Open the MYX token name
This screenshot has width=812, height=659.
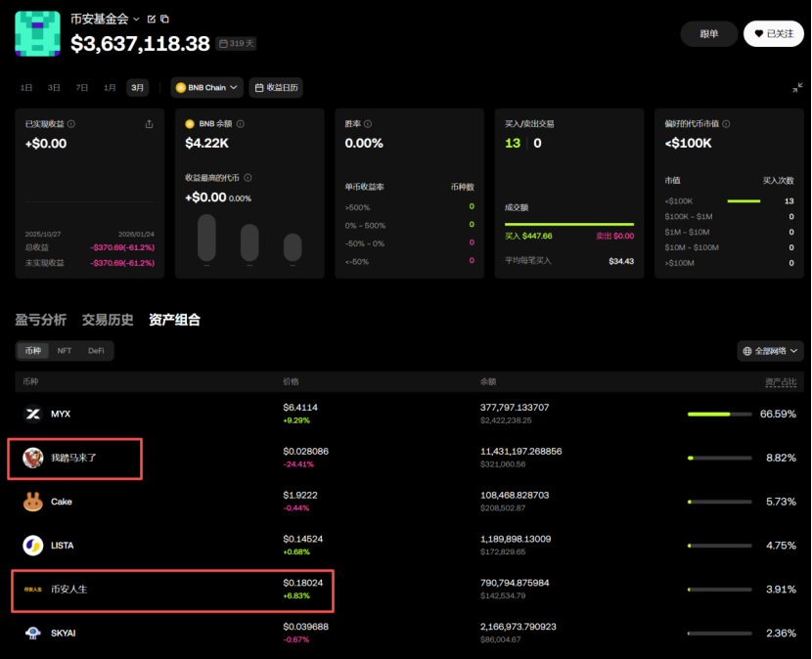(x=61, y=415)
